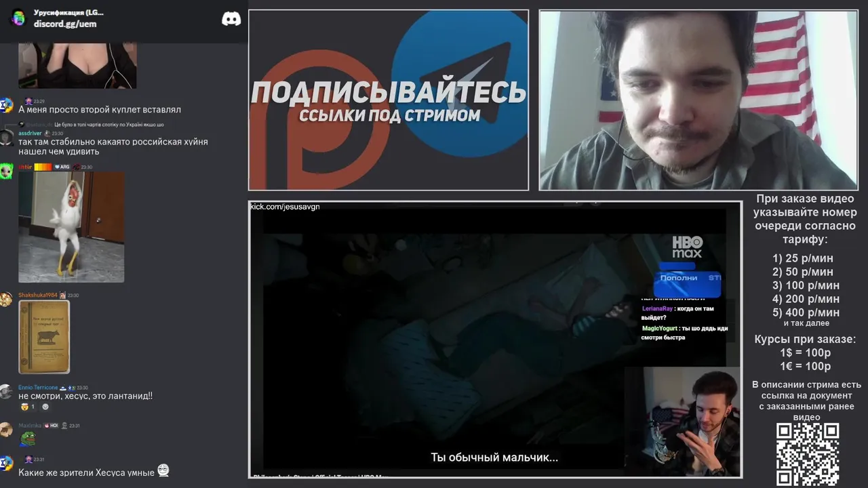The image size is (868, 488).
Task: Click MagicYogurt's name in the video chat overlay
Action: coord(660,329)
